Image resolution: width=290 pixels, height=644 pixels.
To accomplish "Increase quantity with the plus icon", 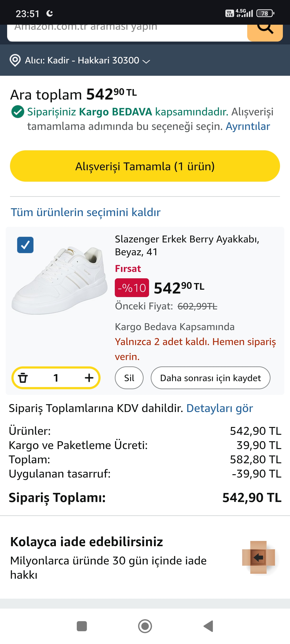I will click(89, 378).
